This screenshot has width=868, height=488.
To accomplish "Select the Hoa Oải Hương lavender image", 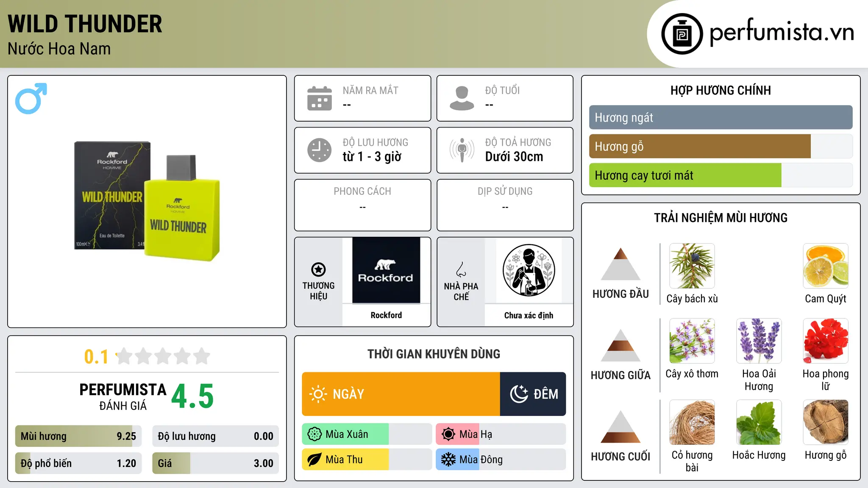I will pyautogui.click(x=759, y=341).
